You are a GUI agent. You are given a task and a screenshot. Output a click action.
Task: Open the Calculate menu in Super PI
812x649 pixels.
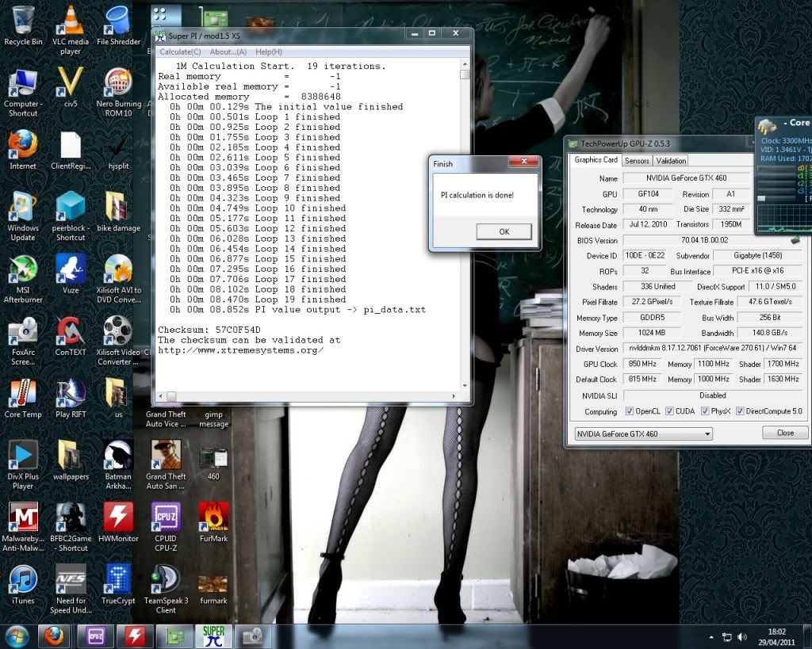[180, 52]
